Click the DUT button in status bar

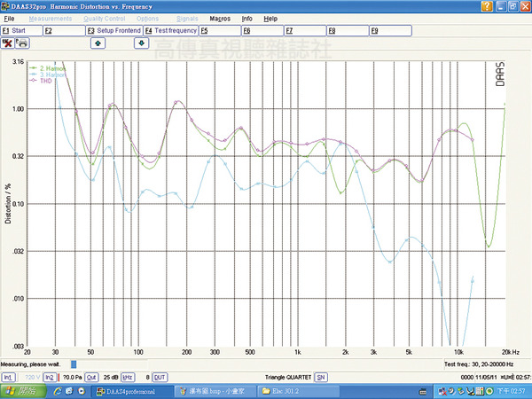click(x=160, y=378)
